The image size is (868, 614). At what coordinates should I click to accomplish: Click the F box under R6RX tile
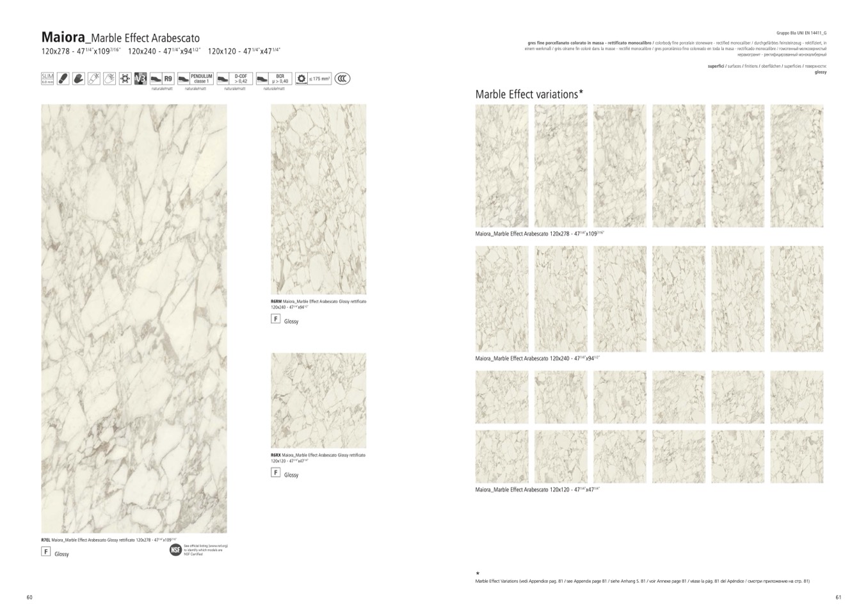click(276, 473)
